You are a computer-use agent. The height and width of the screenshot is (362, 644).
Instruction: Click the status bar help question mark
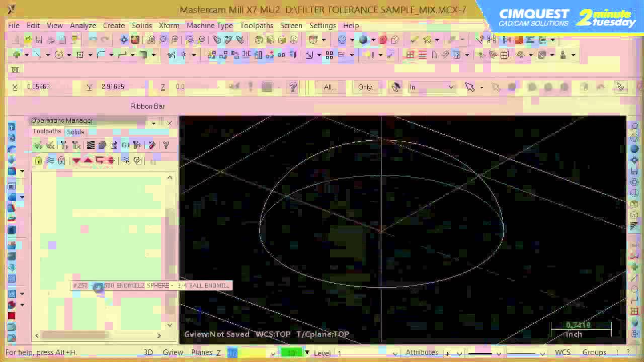pyautogui.click(x=628, y=352)
